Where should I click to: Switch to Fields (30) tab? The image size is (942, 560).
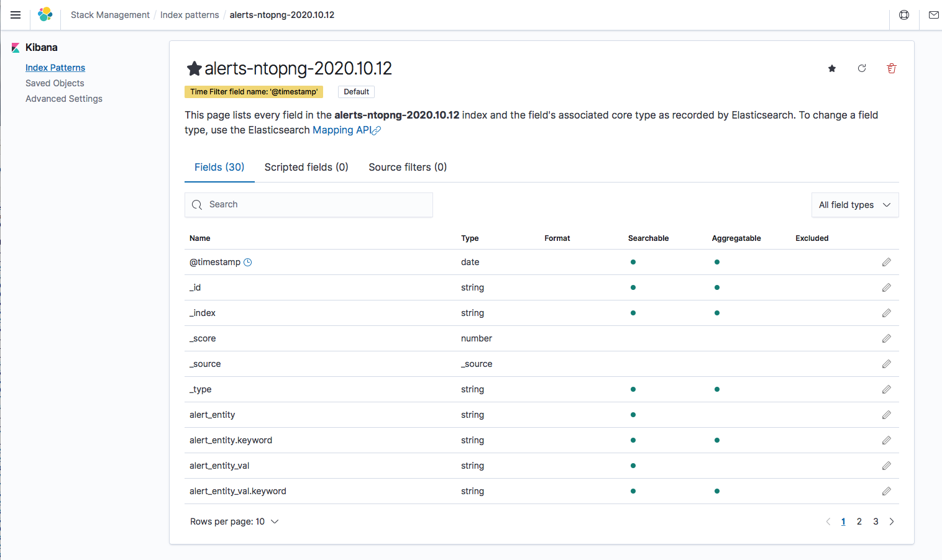[219, 167]
